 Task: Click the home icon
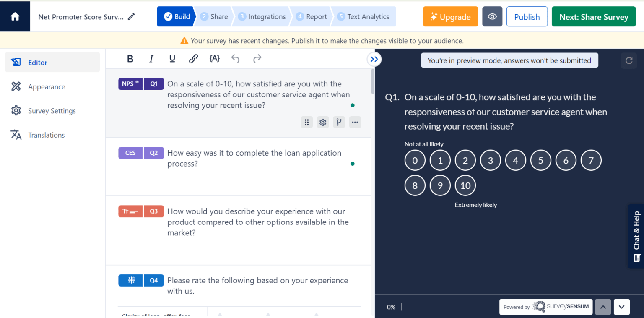(15, 17)
